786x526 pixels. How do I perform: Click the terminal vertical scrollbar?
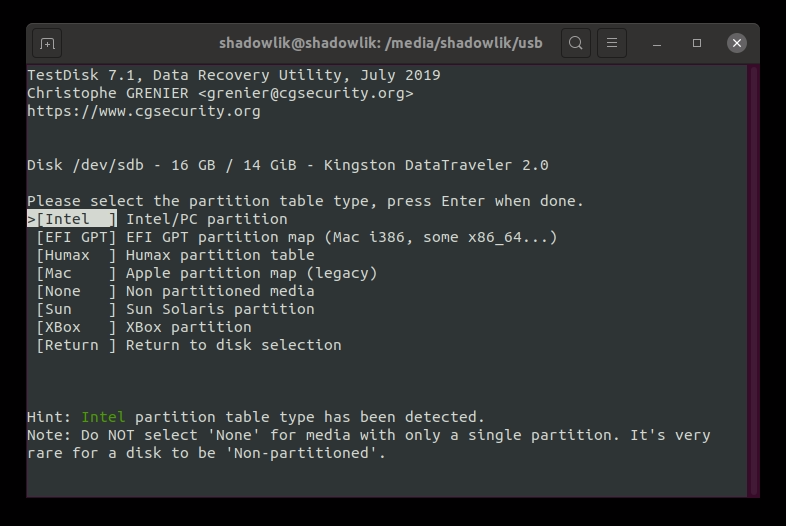[x=753, y=280]
